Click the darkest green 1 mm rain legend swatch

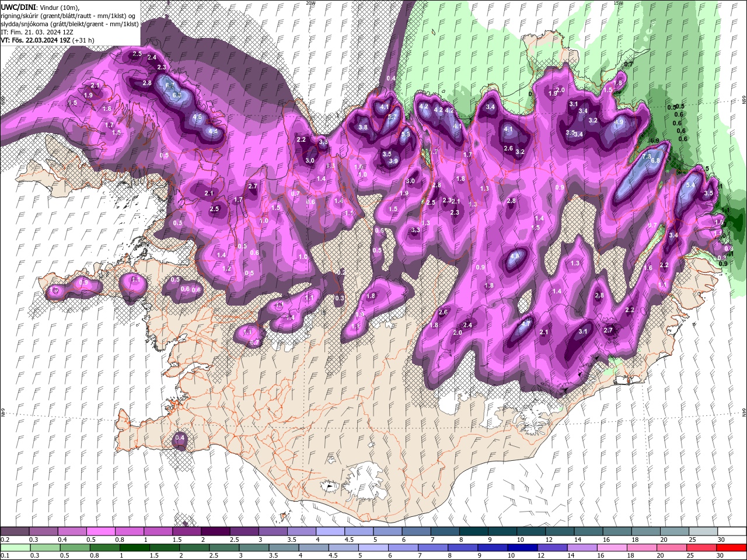(135, 548)
